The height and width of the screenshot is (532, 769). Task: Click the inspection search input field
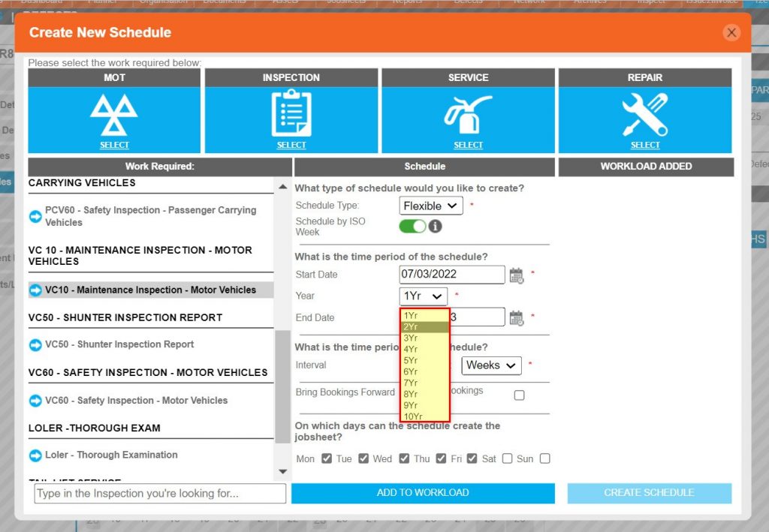[158, 493]
